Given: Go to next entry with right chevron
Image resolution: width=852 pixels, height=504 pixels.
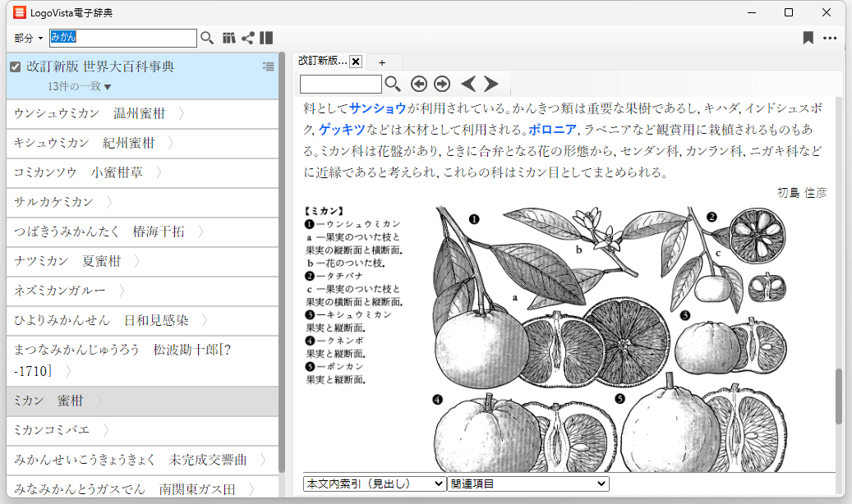Looking at the screenshot, I should point(491,84).
